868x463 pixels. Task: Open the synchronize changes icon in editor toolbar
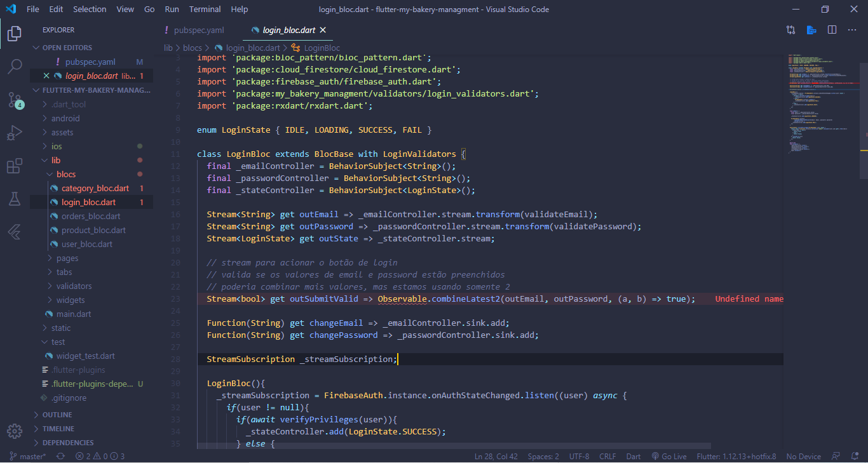pos(790,29)
